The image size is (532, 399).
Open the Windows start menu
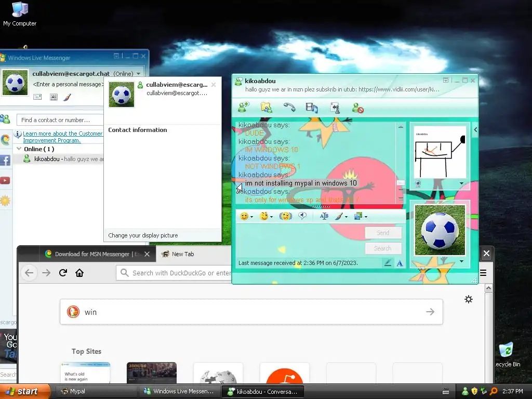(x=25, y=391)
